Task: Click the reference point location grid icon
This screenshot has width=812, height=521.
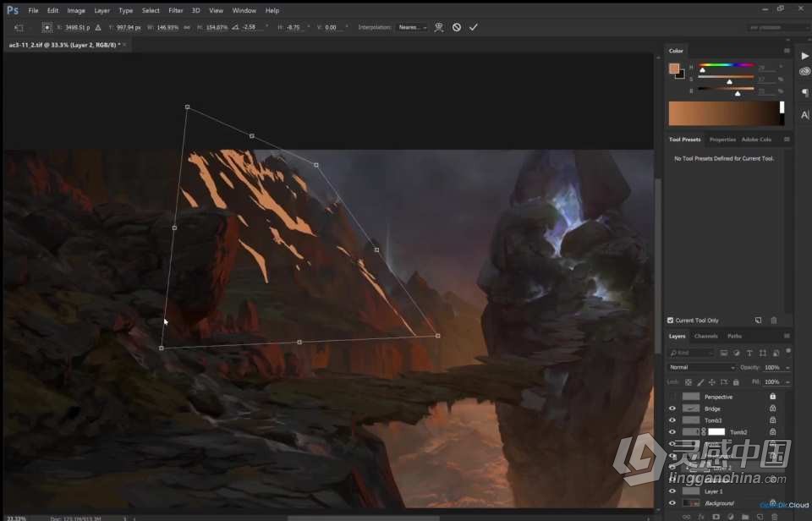Action: pos(47,27)
